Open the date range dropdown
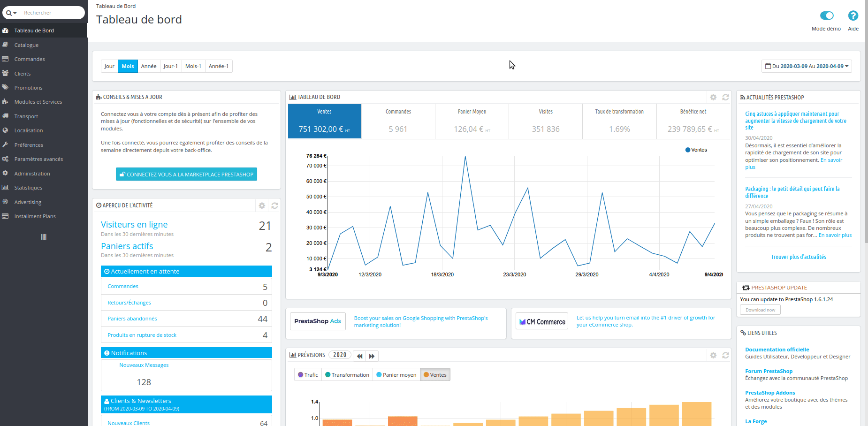Image resolution: width=868 pixels, height=426 pixels. tap(806, 66)
